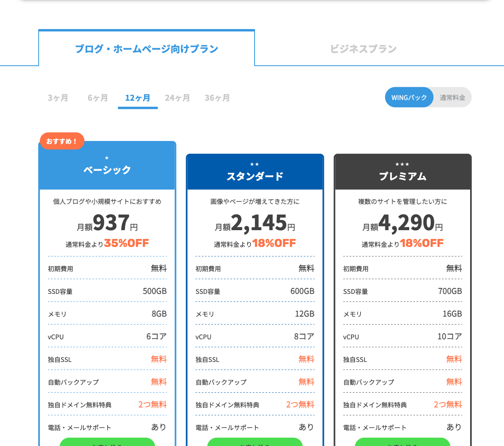Select the 6ヶ月 contract period
This screenshot has width=504, height=446.
(x=98, y=98)
